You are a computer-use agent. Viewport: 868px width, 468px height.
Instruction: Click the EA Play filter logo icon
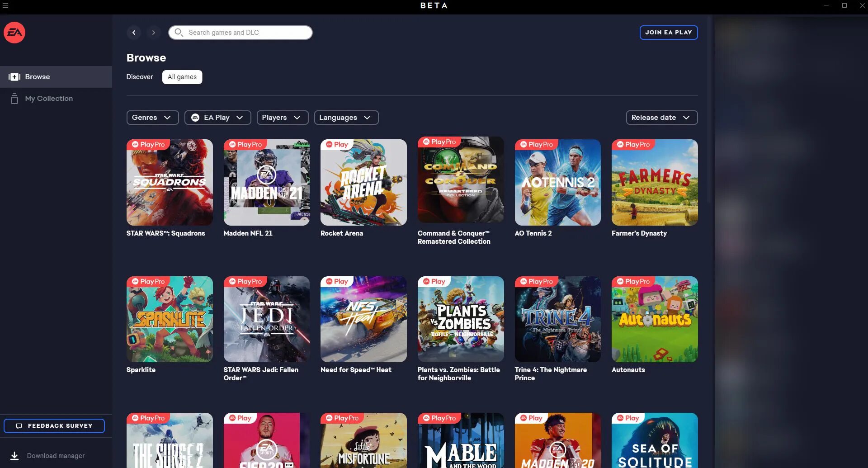point(195,118)
